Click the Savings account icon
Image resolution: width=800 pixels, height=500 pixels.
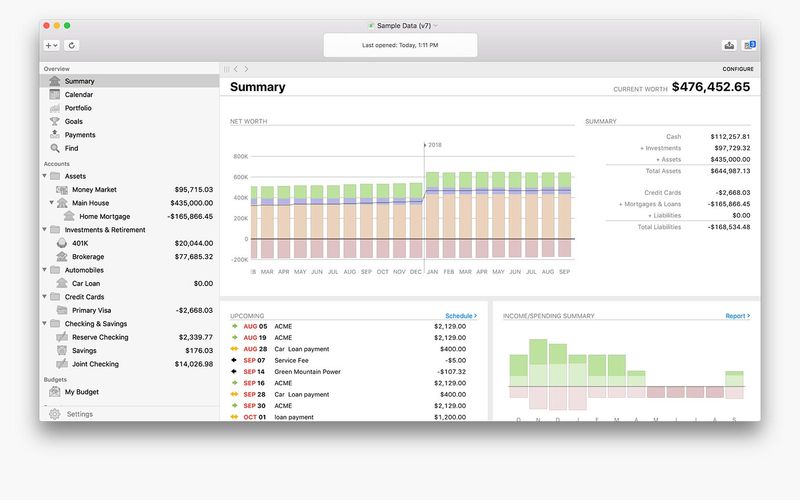62,351
